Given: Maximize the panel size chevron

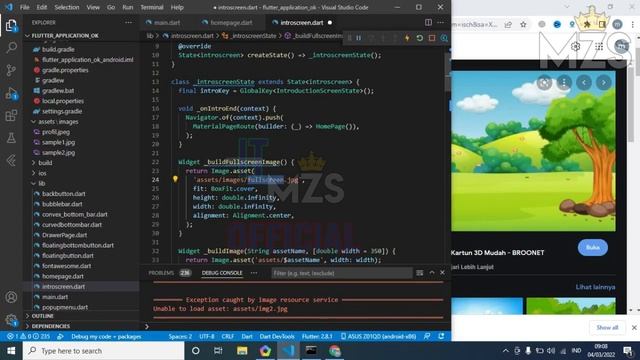Looking at the screenshot, I should tap(432, 273).
